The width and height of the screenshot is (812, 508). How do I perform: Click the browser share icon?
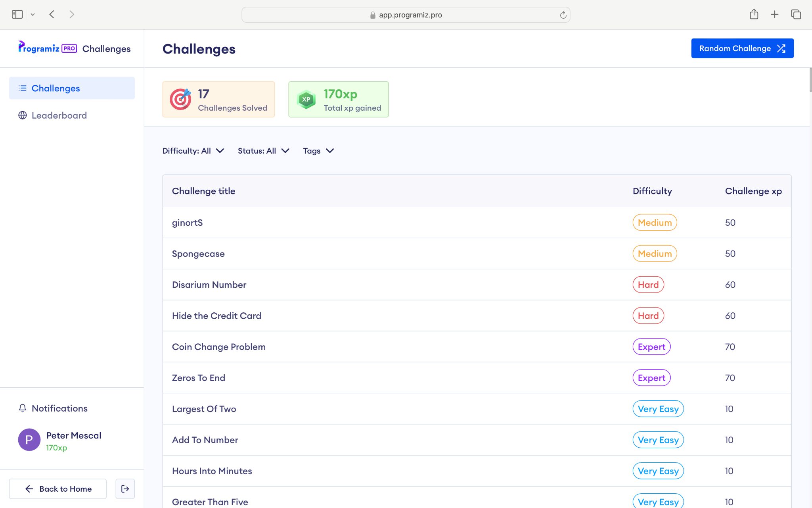pos(754,15)
